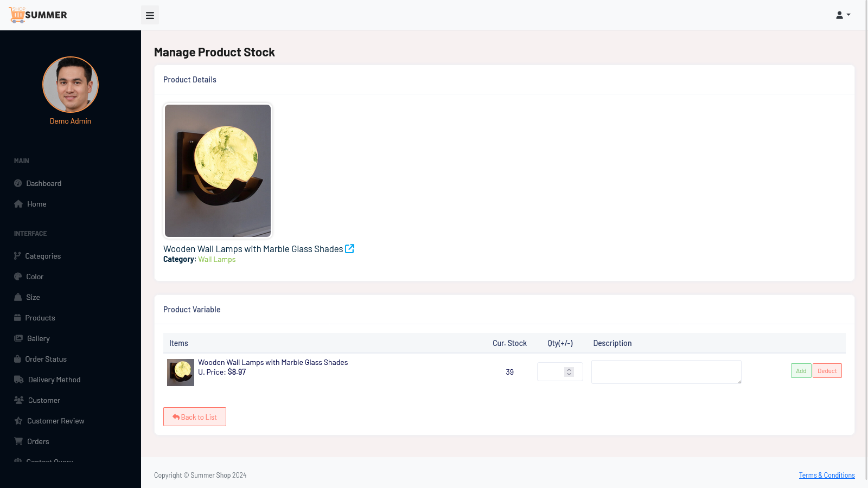Screen dimensions: 868x488
Task: Open Delivery Method truck icon
Action: pos(19,380)
